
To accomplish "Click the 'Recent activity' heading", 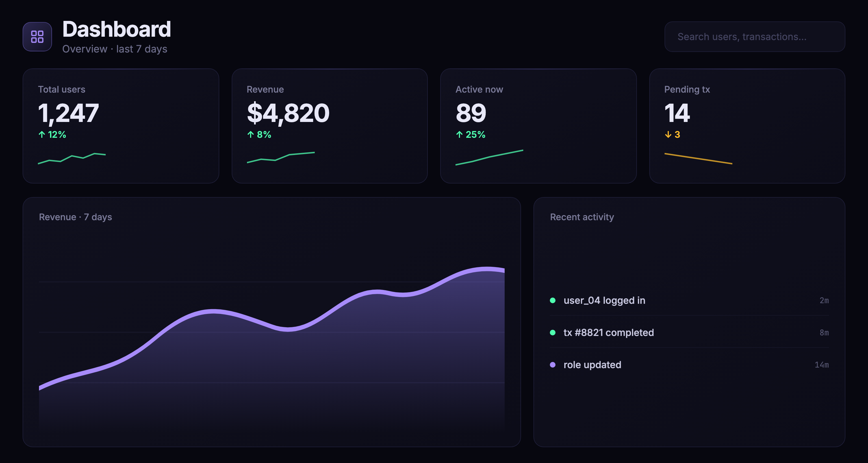I will 582,217.
